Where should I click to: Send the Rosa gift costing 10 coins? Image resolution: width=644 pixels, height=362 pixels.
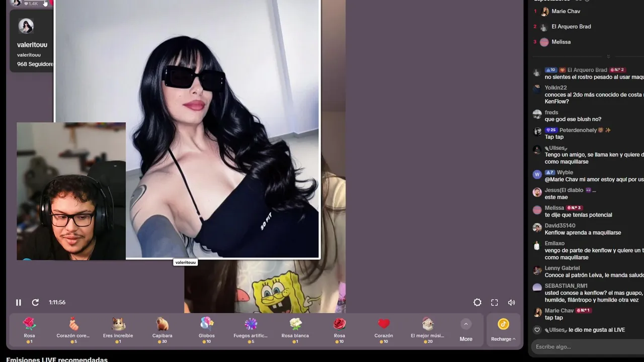[340, 330]
